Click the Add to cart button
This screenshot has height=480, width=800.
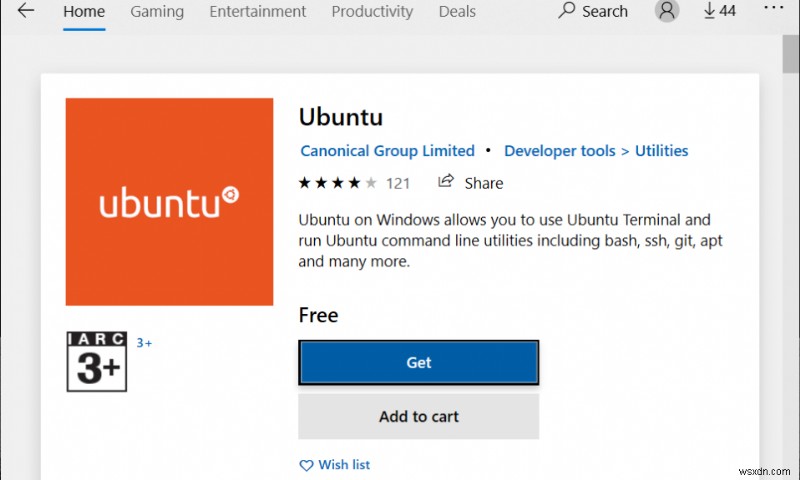[x=418, y=416]
